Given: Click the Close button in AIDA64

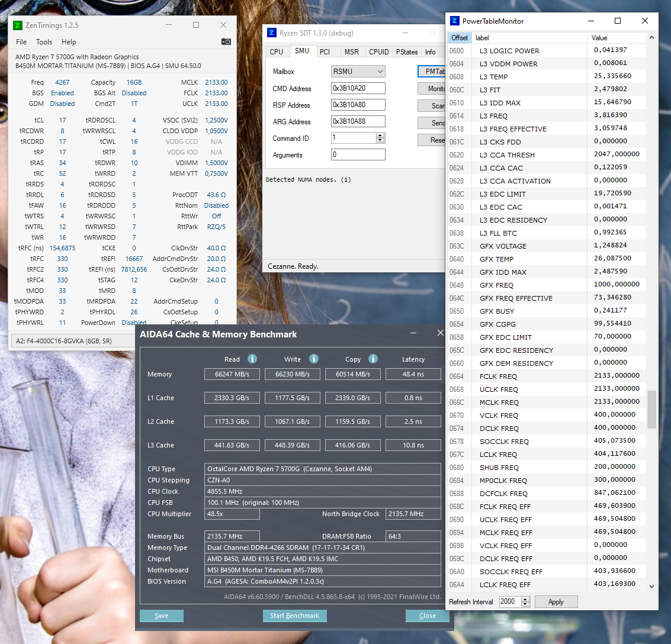Looking at the screenshot, I should [427, 616].
